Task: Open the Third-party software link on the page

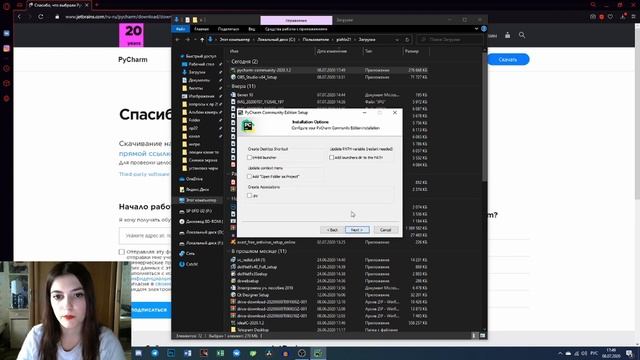Action: click(144, 174)
